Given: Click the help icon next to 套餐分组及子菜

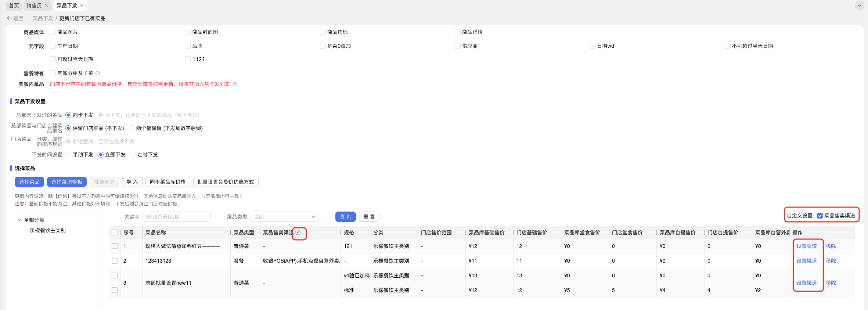Looking at the screenshot, I should tap(98, 73).
